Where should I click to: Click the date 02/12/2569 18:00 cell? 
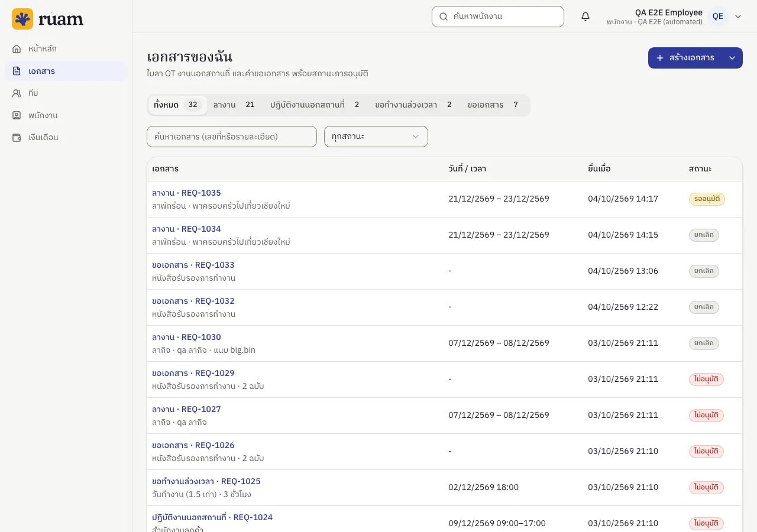(x=483, y=488)
